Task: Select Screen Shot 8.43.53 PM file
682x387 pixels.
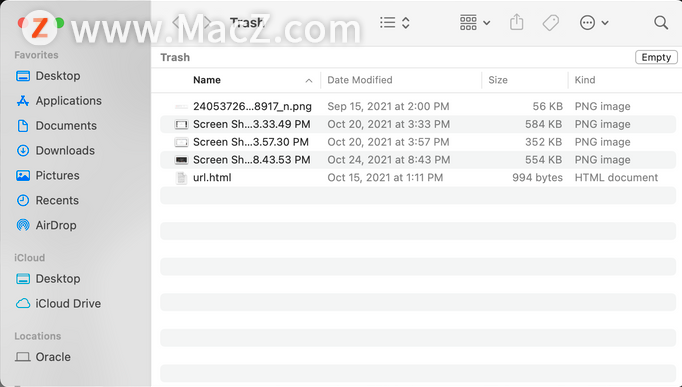Action: [x=418, y=160]
